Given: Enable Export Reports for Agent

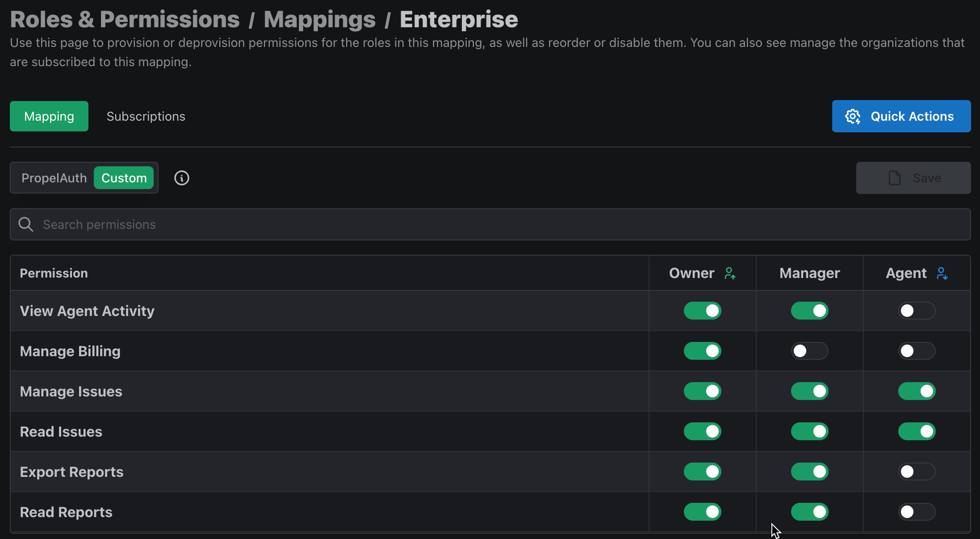Looking at the screenshot, I should pos(917,472).
